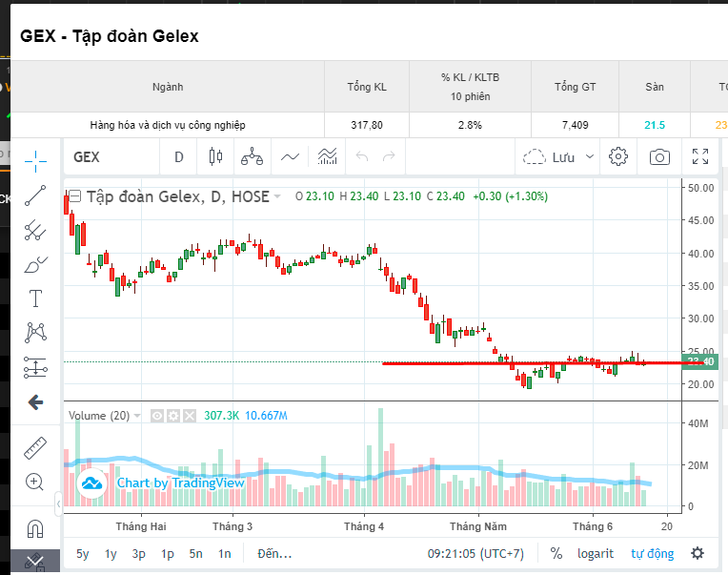Open the line chart type icon
Image resolution: width=728 pixels, height=575 pixels.
point(291,157)
